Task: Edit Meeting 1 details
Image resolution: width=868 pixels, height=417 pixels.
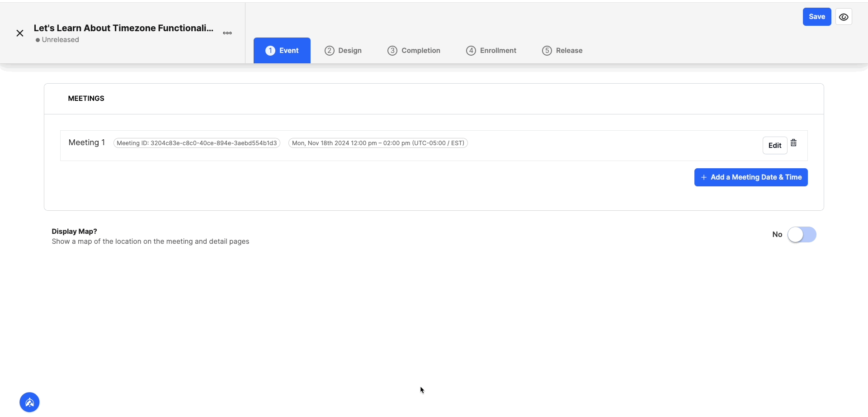Action: tap(775, 146)
